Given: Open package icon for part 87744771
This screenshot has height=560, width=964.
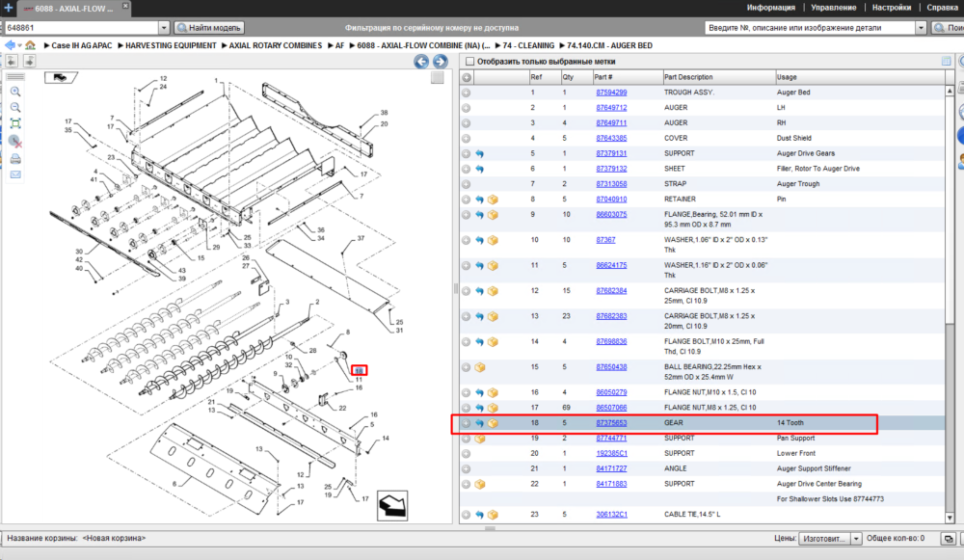Looking at the screenshot, I should pos(479,439).
